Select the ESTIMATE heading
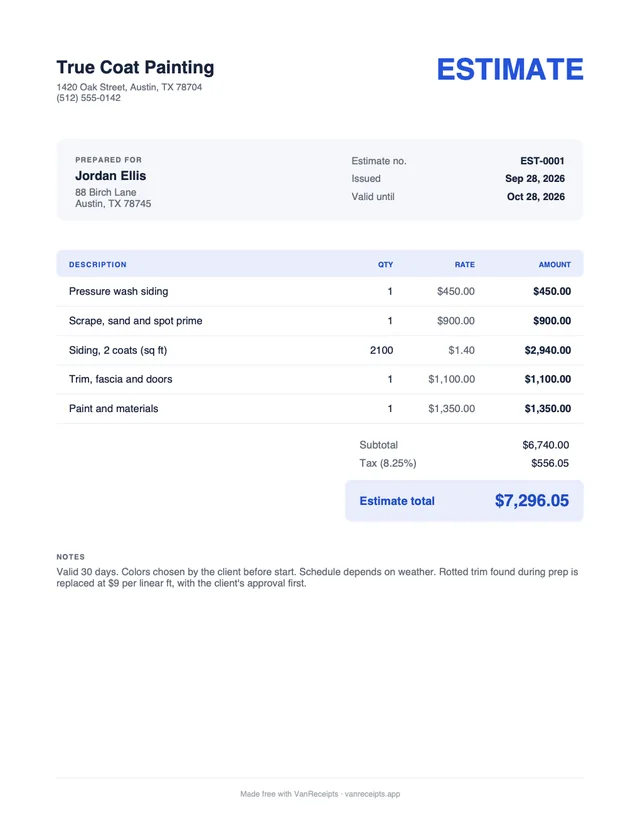The height and width of the screenshot is (828, 640). [510, 69]
